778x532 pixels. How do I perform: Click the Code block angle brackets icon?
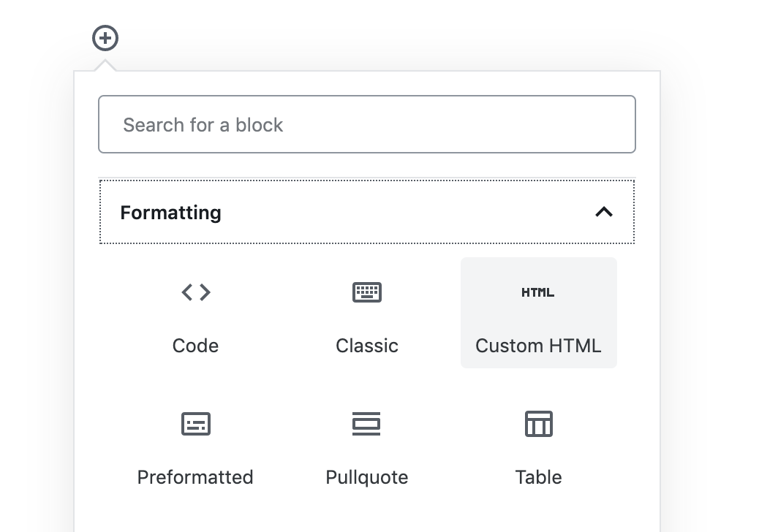[x=195, y=292]
